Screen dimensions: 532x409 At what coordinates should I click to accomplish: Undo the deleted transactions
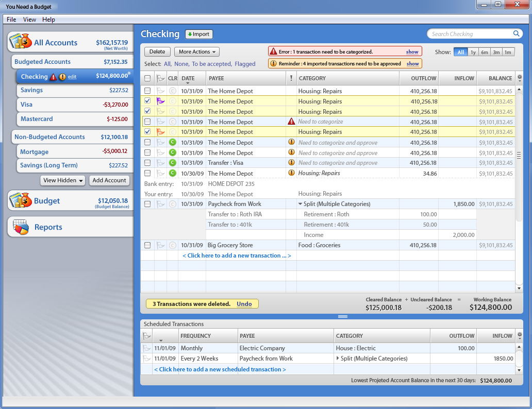244,304
